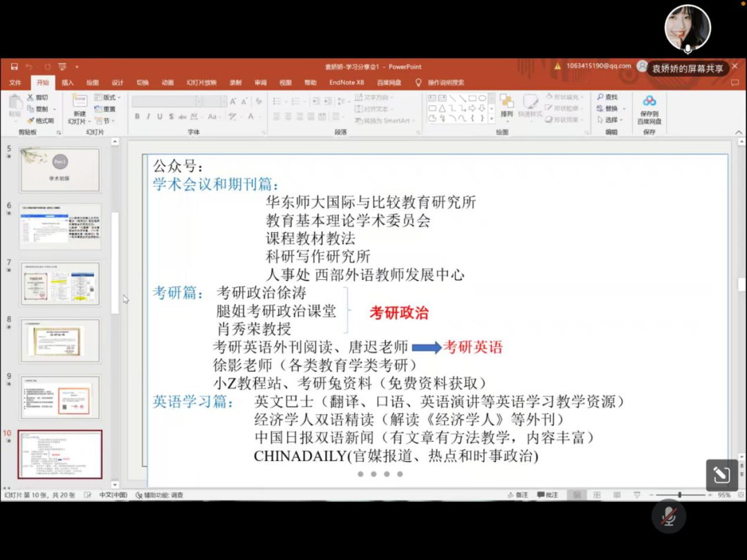Unmute the microphone at the bottom

tap(668, 516)
